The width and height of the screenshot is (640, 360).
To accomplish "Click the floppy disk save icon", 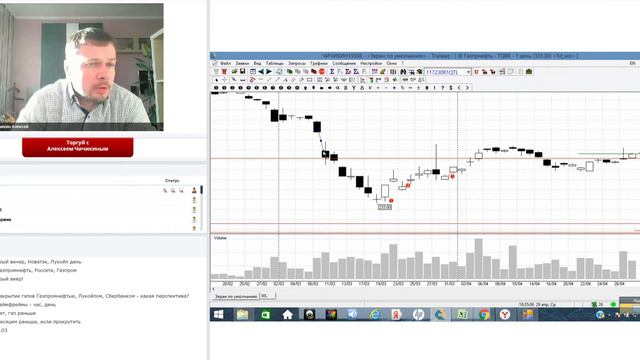I will pyautogui.click(x=242, y=71).
